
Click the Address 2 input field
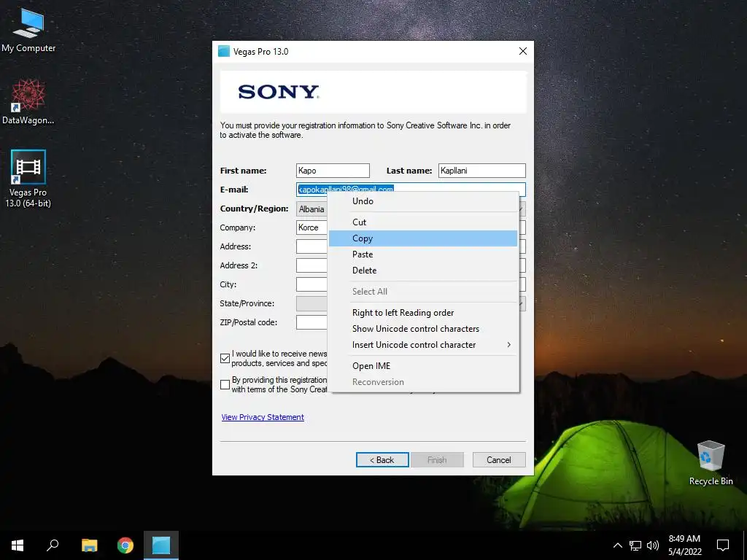click(312, 265)
